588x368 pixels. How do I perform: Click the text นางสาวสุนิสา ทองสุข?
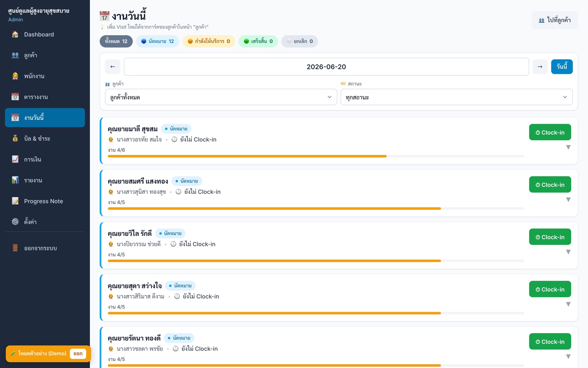coord(141,192)
